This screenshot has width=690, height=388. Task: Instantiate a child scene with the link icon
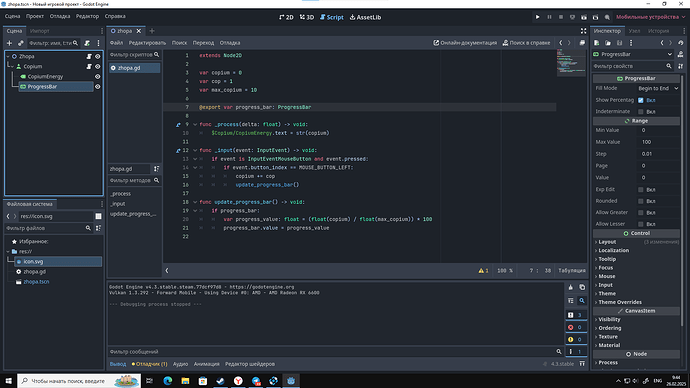20,43
